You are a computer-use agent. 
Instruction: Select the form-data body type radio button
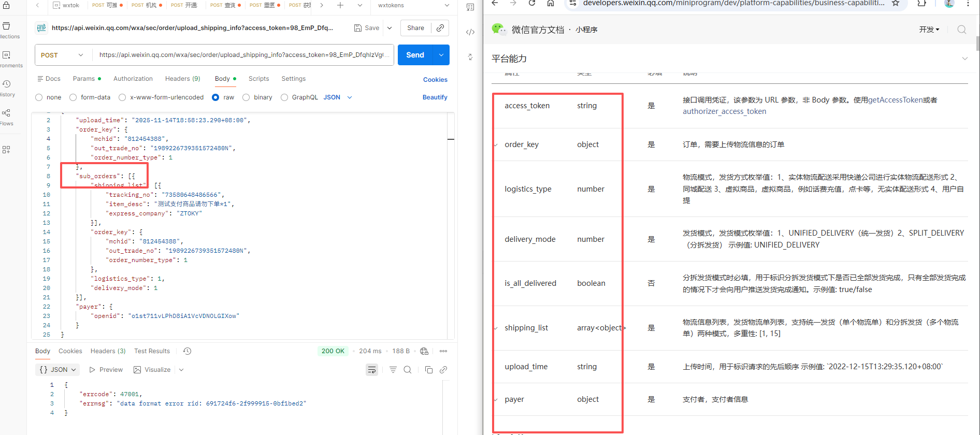coord(73,97)
